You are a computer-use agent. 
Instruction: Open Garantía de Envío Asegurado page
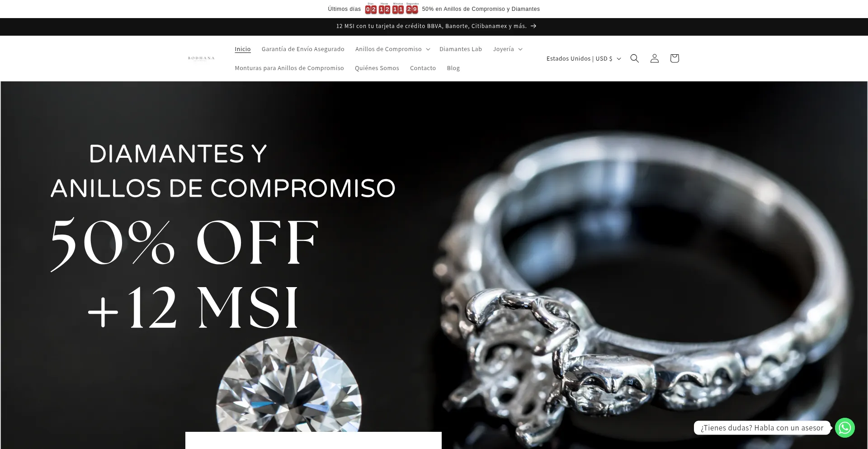pos(302,49)
